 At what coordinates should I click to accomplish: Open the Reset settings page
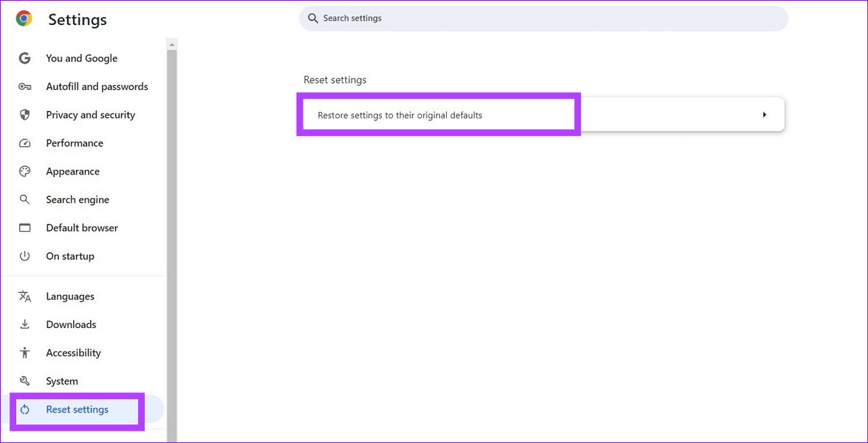pyautogui.click(x=77, y=409)
